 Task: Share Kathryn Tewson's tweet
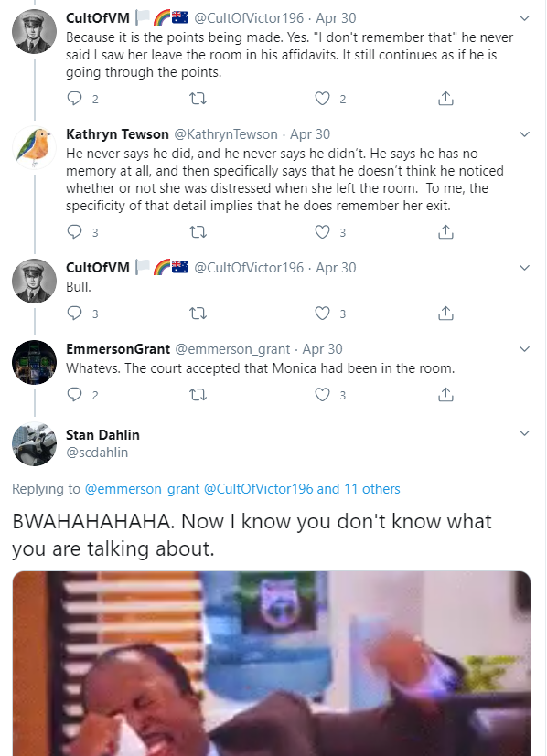click(445, 232)
